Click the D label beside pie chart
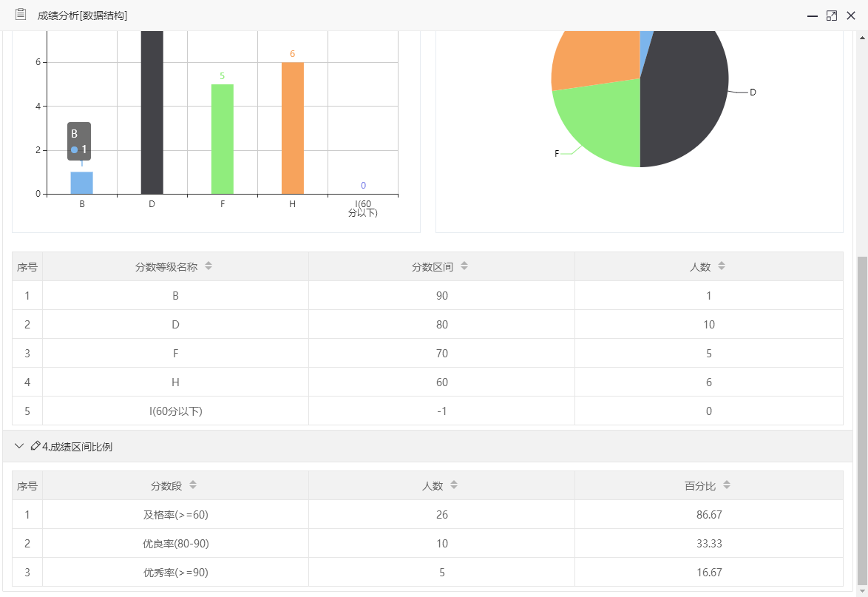 click(x=753, y=92)
